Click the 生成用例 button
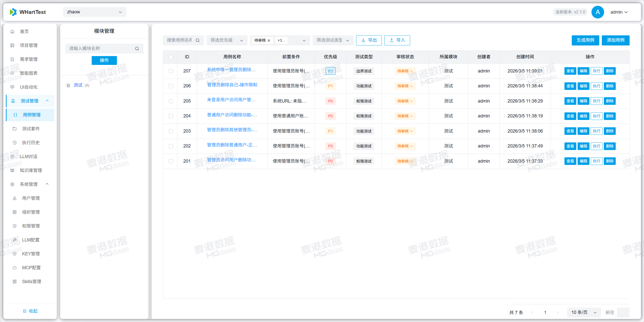644x322 pixels. [x=585, y=40]
